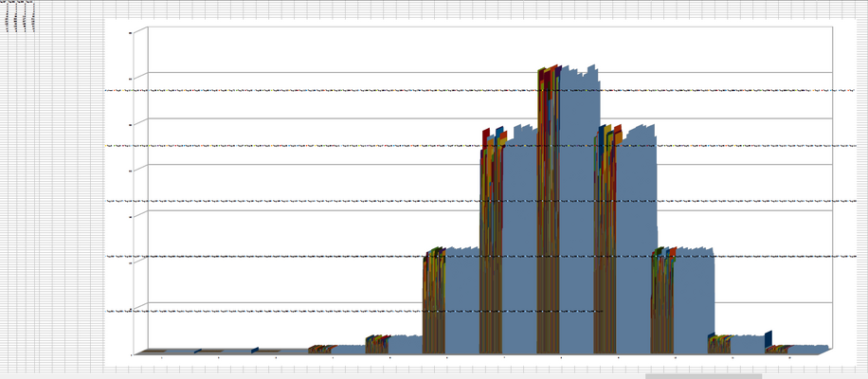Select the top horizontal gridline of the chart
The width and height of the screenshot is (868, 379).
tap(490, 72)
